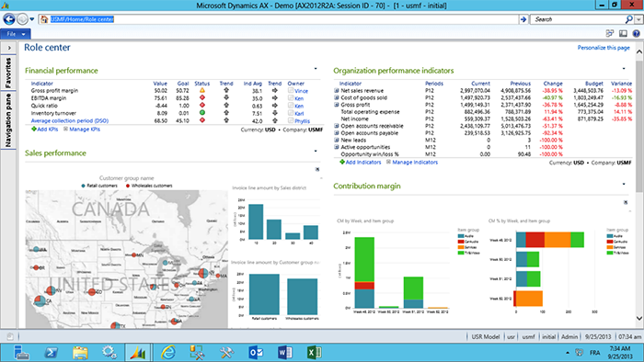
Task: Click the address bar path USMF/Home/Role center
Action: click(x=82, y=19)
